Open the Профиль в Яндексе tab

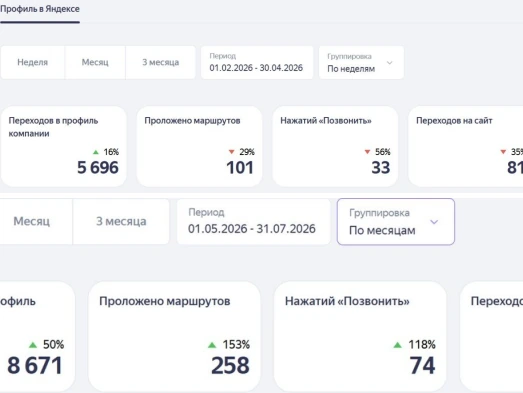click(x=40, y=9)
